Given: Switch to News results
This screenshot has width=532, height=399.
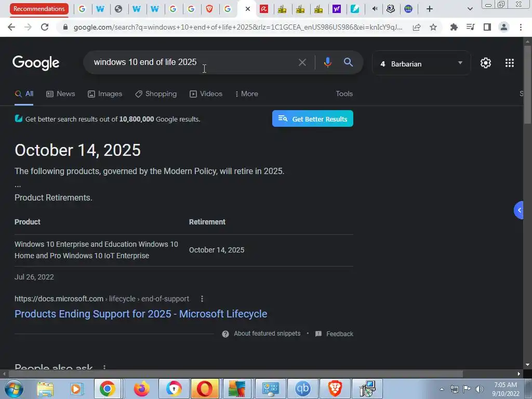Looking at the screenshot, I should [61, 94].
